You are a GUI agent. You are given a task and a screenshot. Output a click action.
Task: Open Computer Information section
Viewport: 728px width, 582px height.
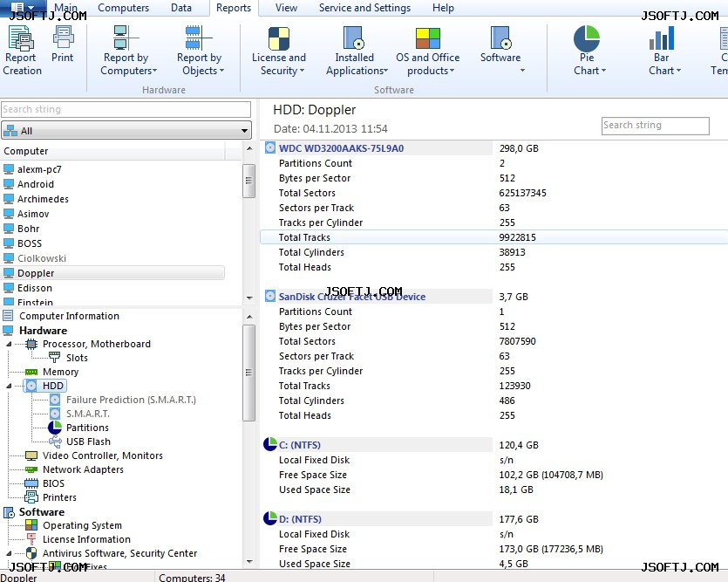point(69,317)
